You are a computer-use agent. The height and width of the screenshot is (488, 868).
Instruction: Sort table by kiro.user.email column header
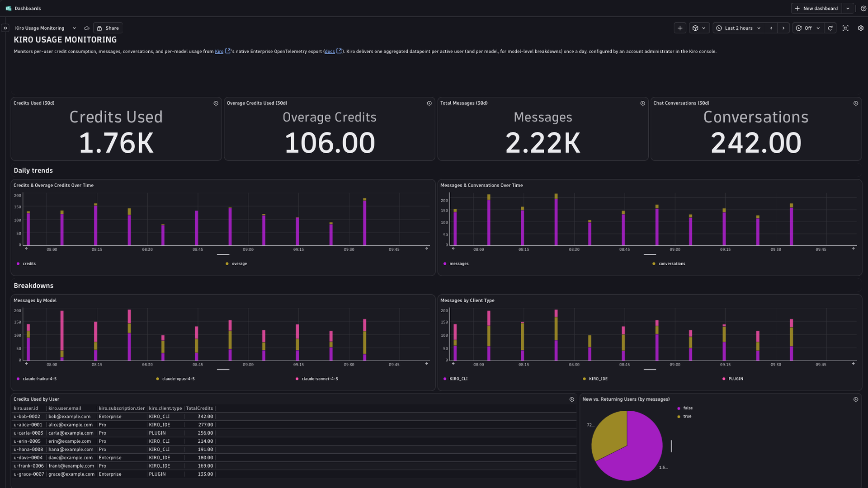point(65,408)
